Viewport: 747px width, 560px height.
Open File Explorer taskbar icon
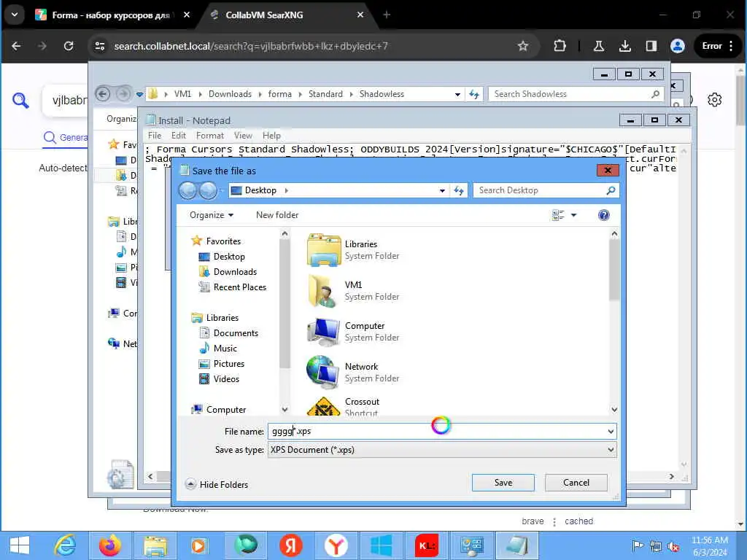(155, 545)
